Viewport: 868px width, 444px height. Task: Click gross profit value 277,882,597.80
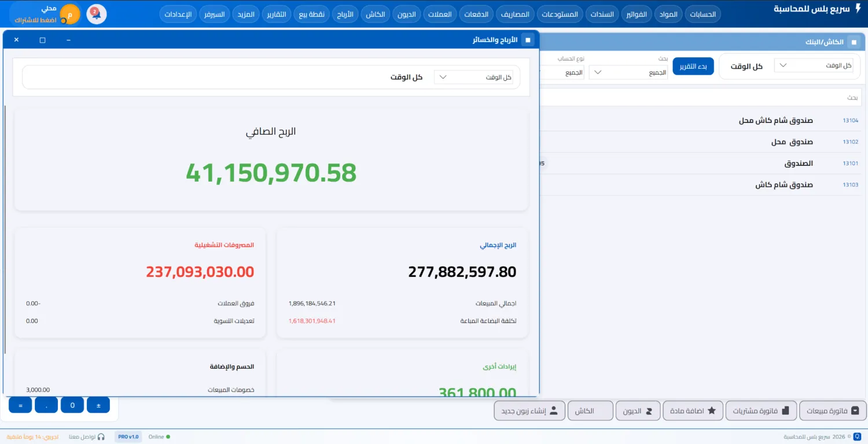pyautogui.click(x=462, y=272)
